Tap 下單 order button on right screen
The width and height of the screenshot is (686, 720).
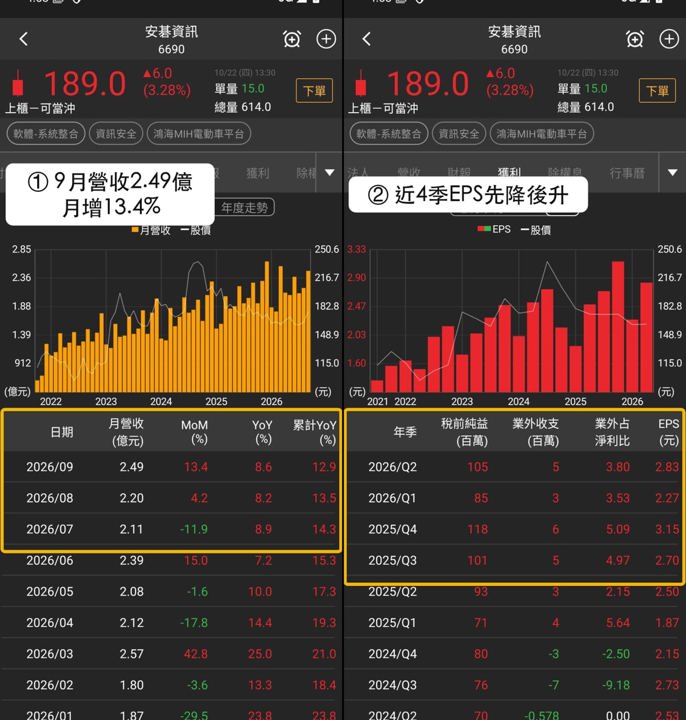657,90
